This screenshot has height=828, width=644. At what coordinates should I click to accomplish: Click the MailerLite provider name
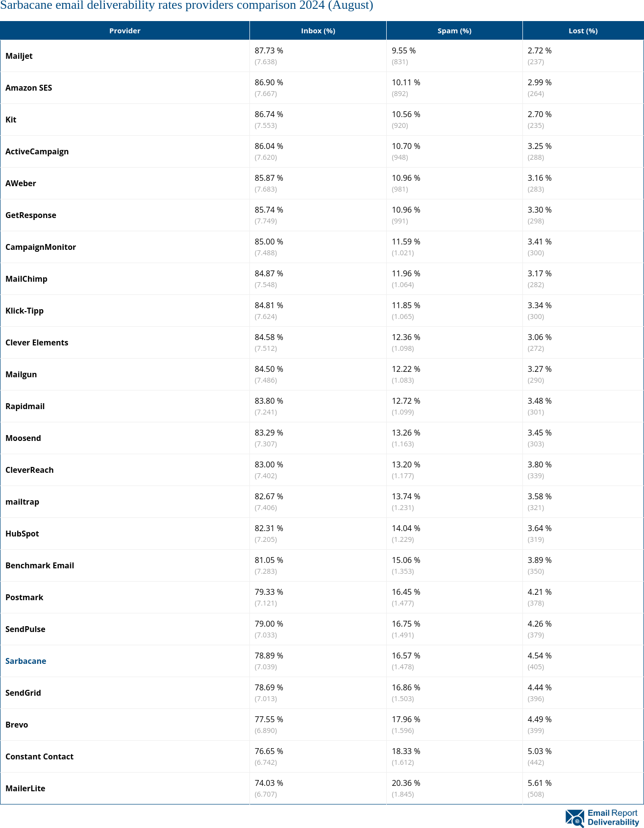(25, 788)
